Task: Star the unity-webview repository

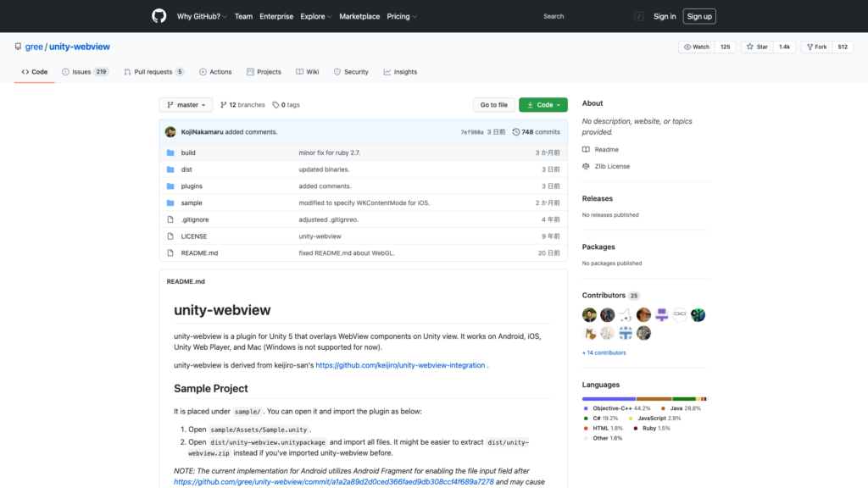Action: (755, 47)
